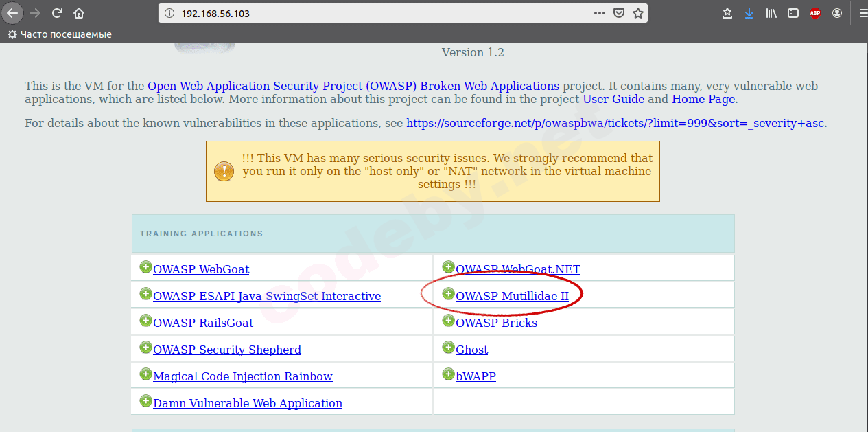Expand plus icon beside Magical Code Injection Rainbow
This screenshot has width=868, height=432.
click(x=145, y=374)
